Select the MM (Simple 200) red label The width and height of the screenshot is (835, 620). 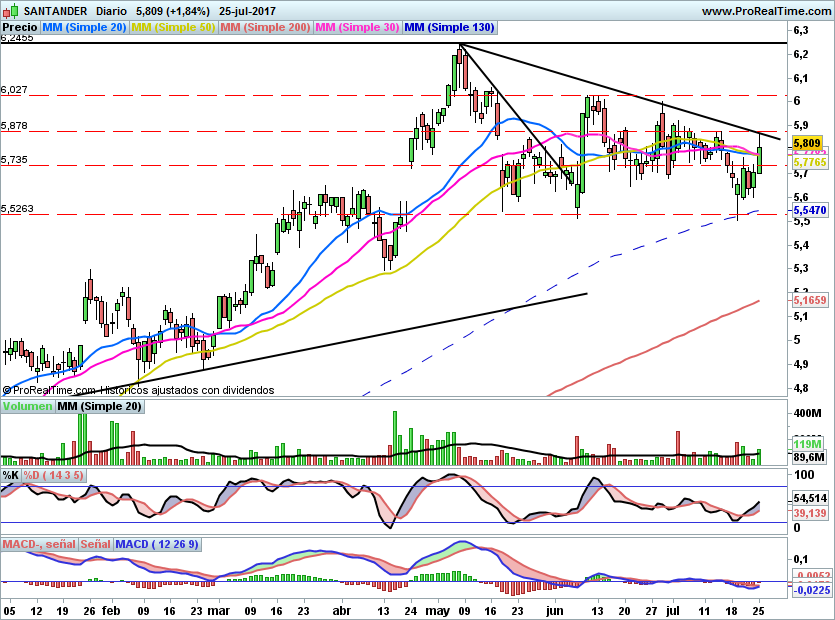click(265, 27)
